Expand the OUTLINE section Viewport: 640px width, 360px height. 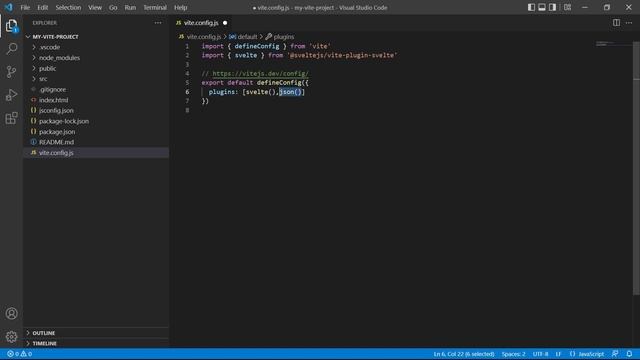click(x=96, y=333)
